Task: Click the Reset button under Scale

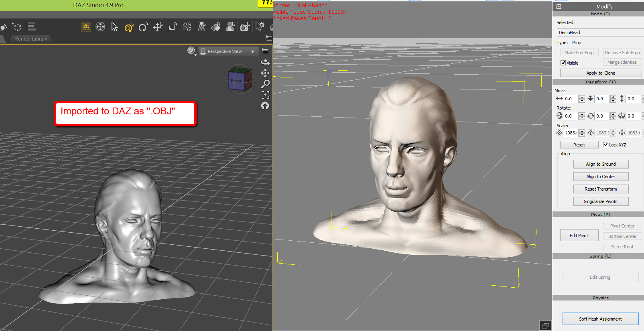Action: [x=579, y=145]
